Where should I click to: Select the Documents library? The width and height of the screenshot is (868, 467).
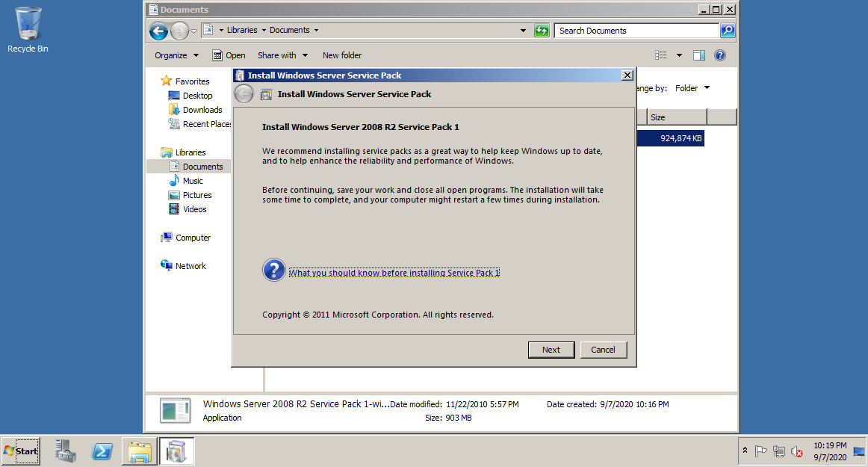pos(202,167)
